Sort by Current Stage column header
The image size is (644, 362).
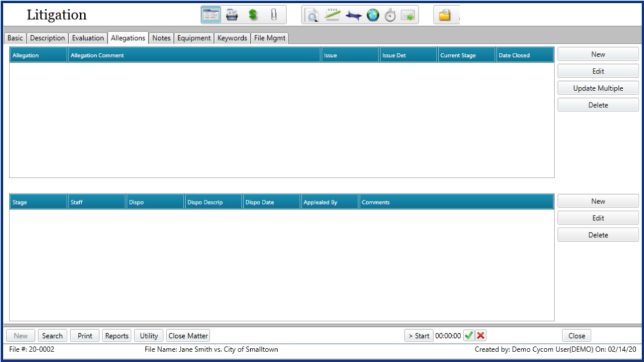tap(466, 55)
